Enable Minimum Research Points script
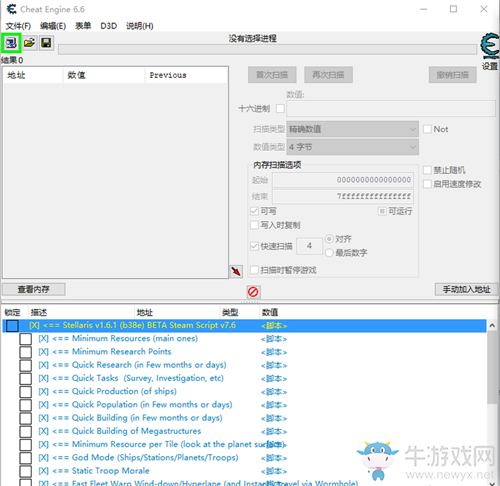Viewport: 500px width, 486px height. pos(25,352)
